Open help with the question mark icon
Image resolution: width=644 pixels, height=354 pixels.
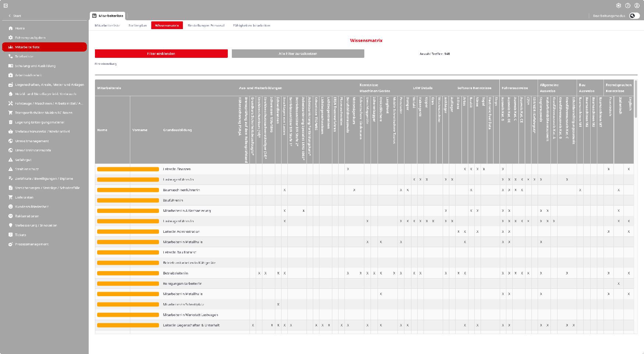[628, 6]
